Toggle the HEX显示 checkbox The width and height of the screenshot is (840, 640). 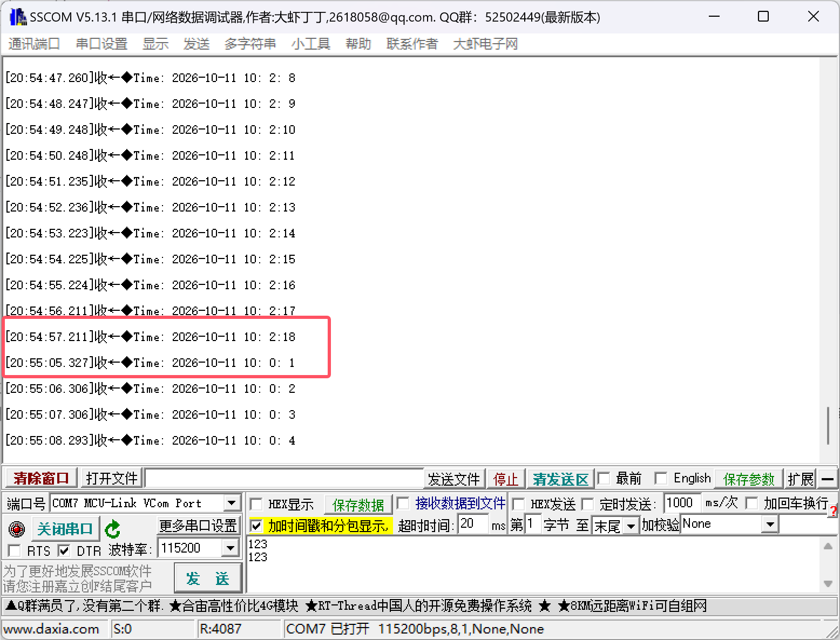pyautogui.click(x=256, y=504)
